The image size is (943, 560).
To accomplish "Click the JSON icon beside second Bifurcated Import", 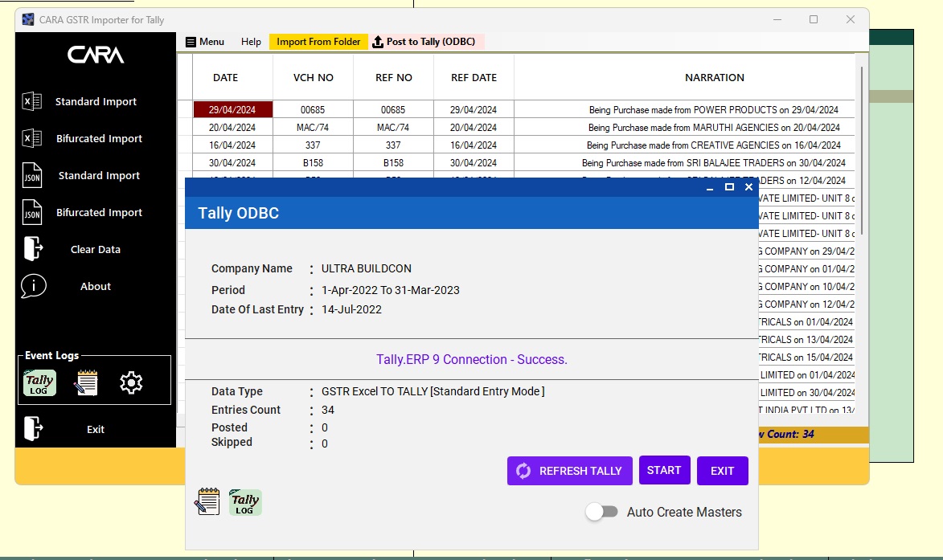I will click(x=31, y=213).
